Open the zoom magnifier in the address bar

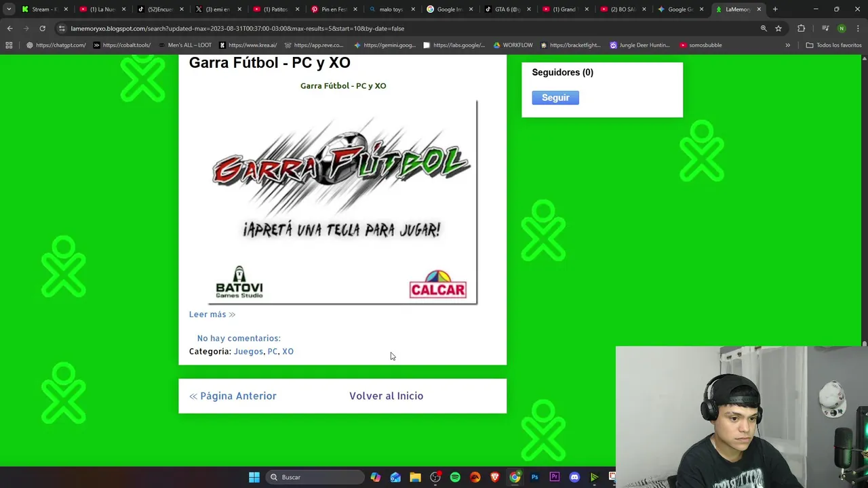point(764,28)
